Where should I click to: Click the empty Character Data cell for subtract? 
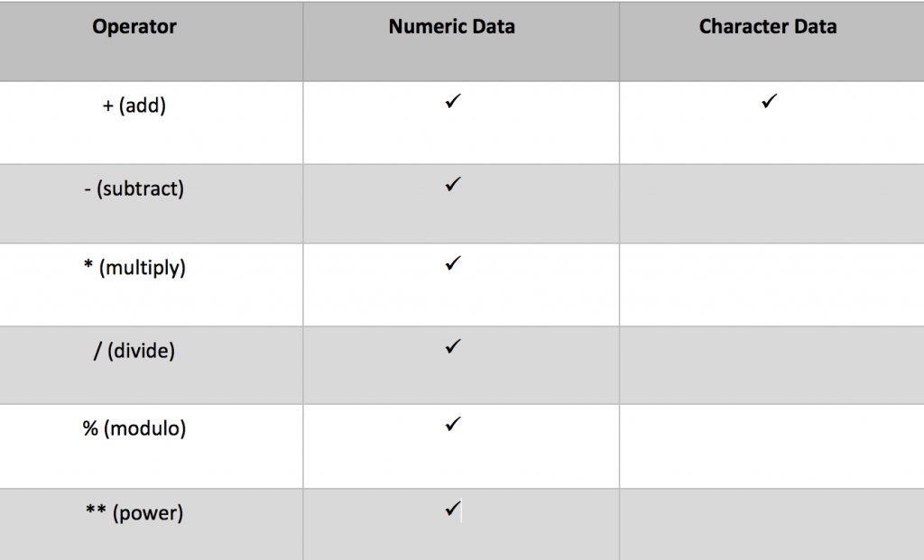pyautogui.click(x=772, y=204)
